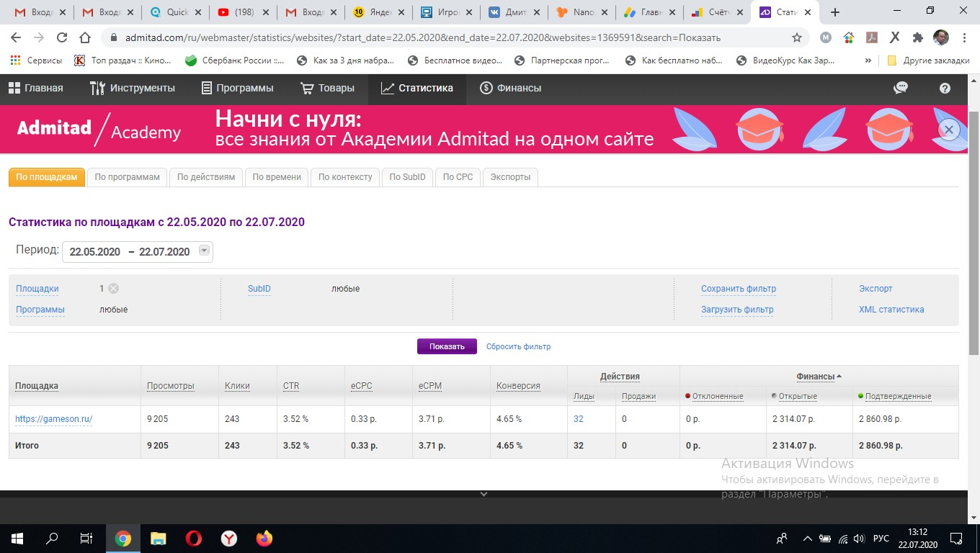Bookmark this page with star icon
Image resolution: width=980 pixels, height=553 pixels.
click(x=797, y=37)
